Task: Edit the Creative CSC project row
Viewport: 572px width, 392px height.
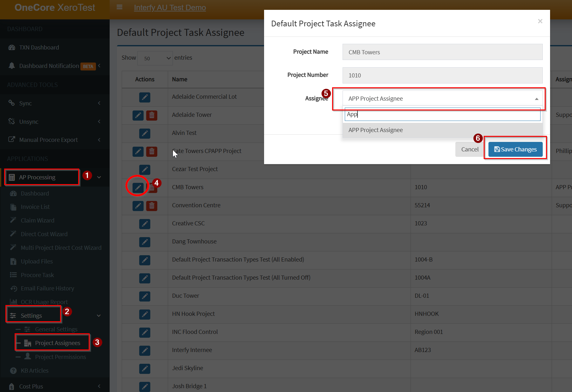Action: pyautogui.click(x=145, y=224)
